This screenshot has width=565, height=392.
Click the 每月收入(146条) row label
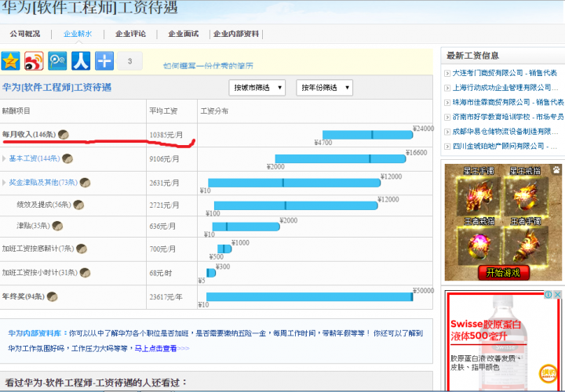point(29,134)
